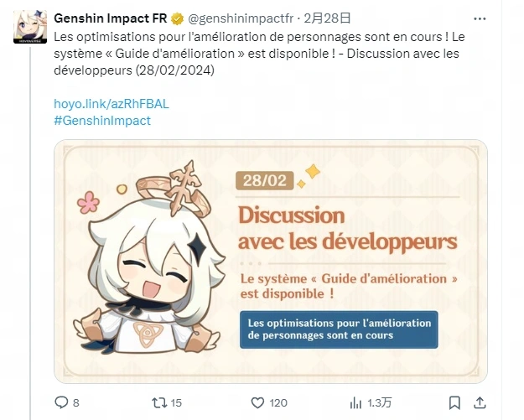Click the 120 likes count
The image size is (524, 420).
[278, 403]
